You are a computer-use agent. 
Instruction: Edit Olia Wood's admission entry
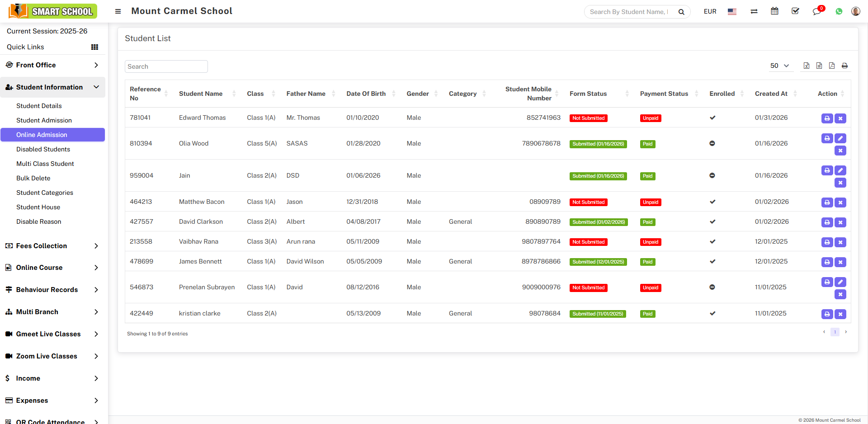840,138
